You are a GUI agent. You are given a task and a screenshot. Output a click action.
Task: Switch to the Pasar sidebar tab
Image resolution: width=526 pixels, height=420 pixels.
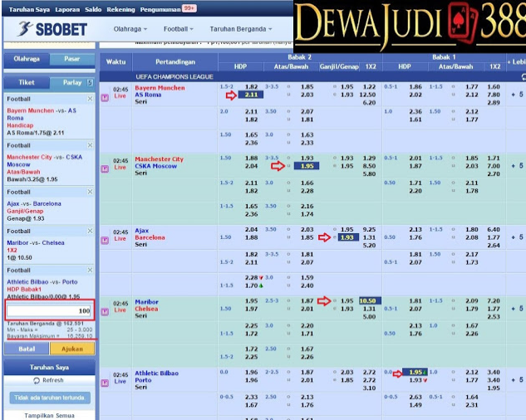(72, 59)
